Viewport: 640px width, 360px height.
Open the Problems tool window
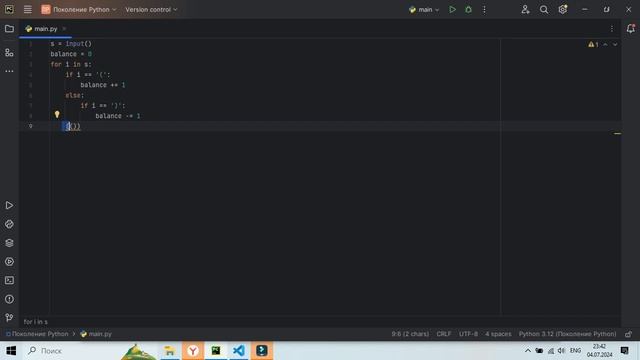pyautogui.click(x=9, y=299)
